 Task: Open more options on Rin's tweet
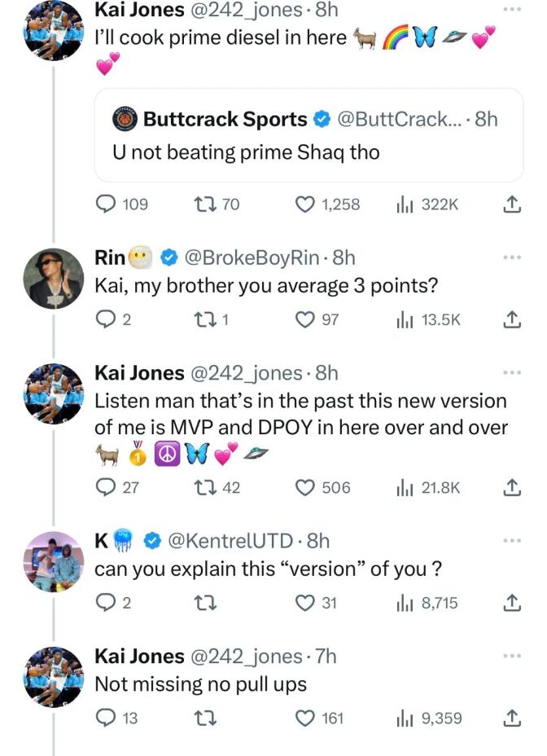coord(511,257)
